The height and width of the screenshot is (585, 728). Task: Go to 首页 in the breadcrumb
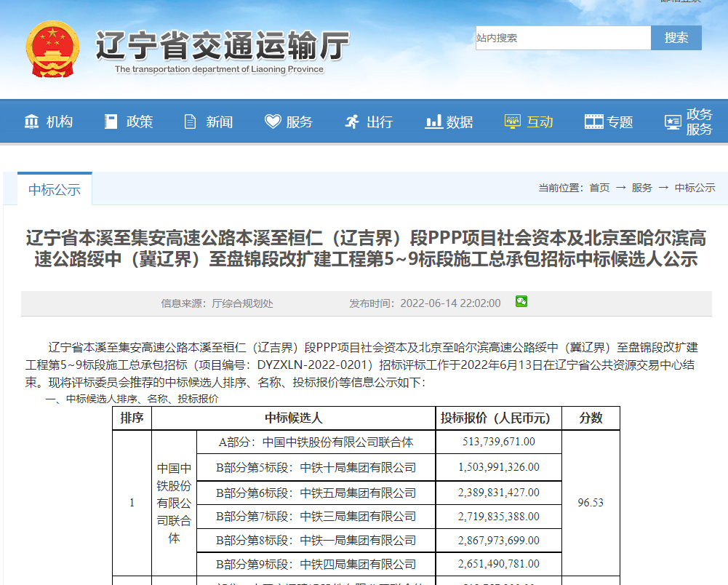coord(599,188)
